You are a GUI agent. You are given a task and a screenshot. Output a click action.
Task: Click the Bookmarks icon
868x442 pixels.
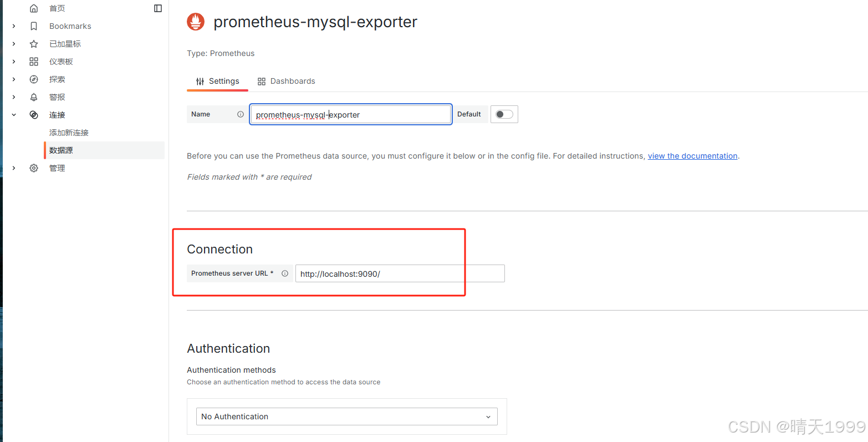click(34, 26)
